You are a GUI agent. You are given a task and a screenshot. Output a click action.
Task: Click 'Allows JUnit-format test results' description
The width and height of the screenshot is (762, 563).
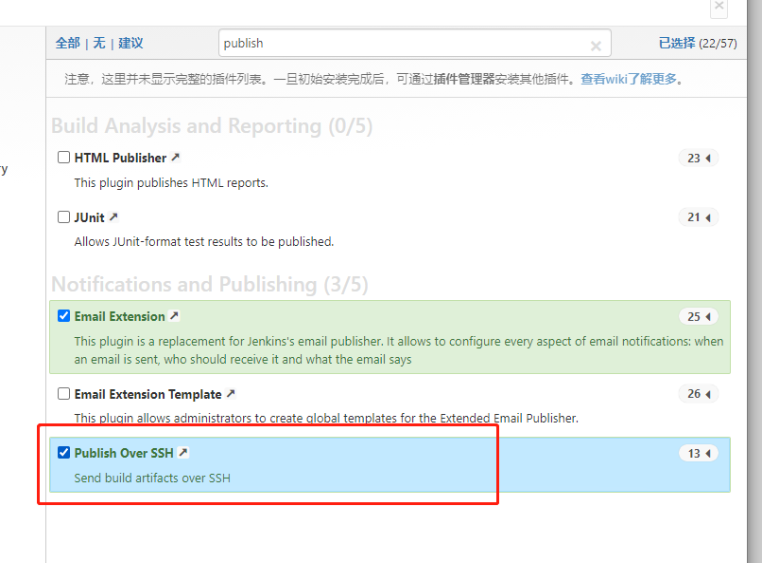[204, 241]
